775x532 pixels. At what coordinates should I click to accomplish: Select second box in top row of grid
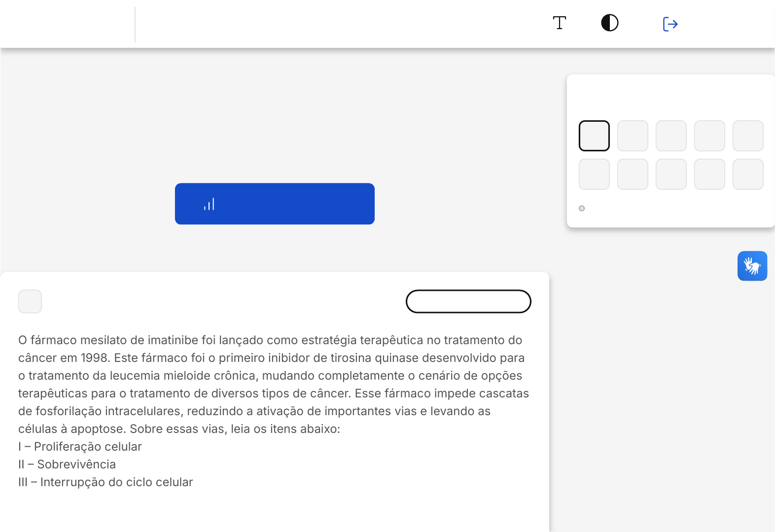point(633,136)
